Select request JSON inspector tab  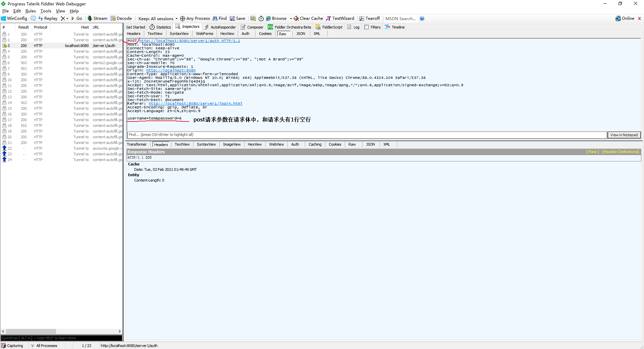pos(301,34)
